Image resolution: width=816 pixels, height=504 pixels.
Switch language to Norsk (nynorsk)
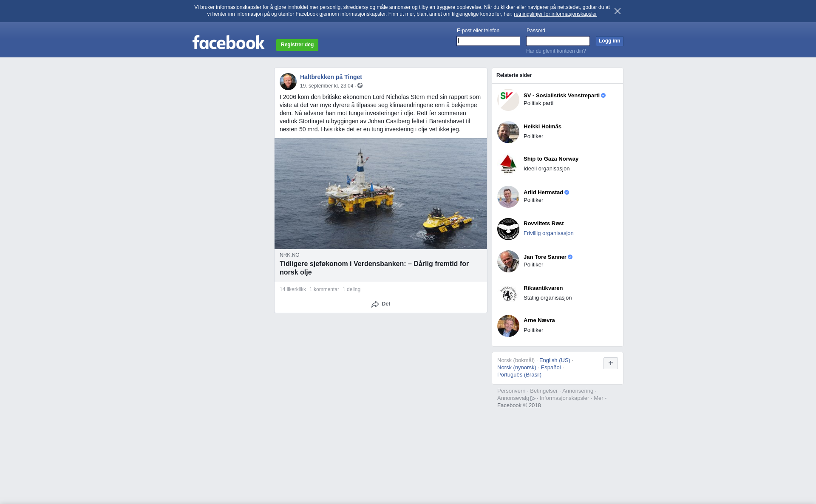coord(517,368)
